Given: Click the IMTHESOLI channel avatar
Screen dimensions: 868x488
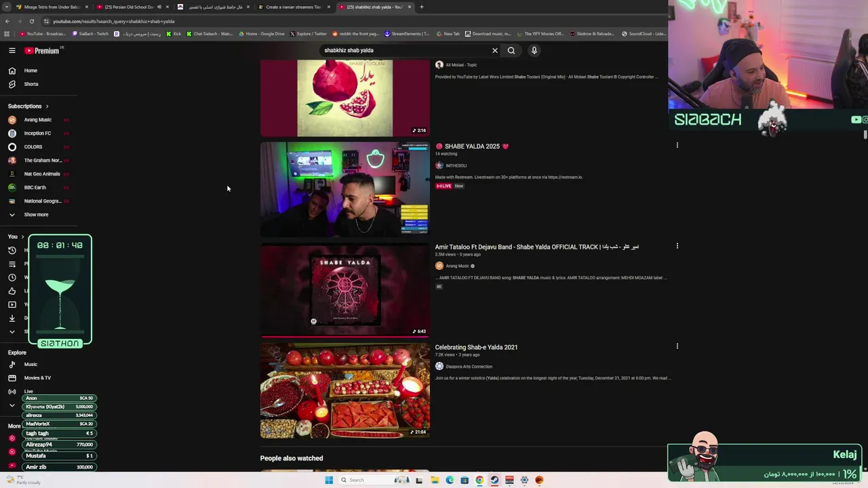Looking at the screenshot, I should click(x=439, y=165).
